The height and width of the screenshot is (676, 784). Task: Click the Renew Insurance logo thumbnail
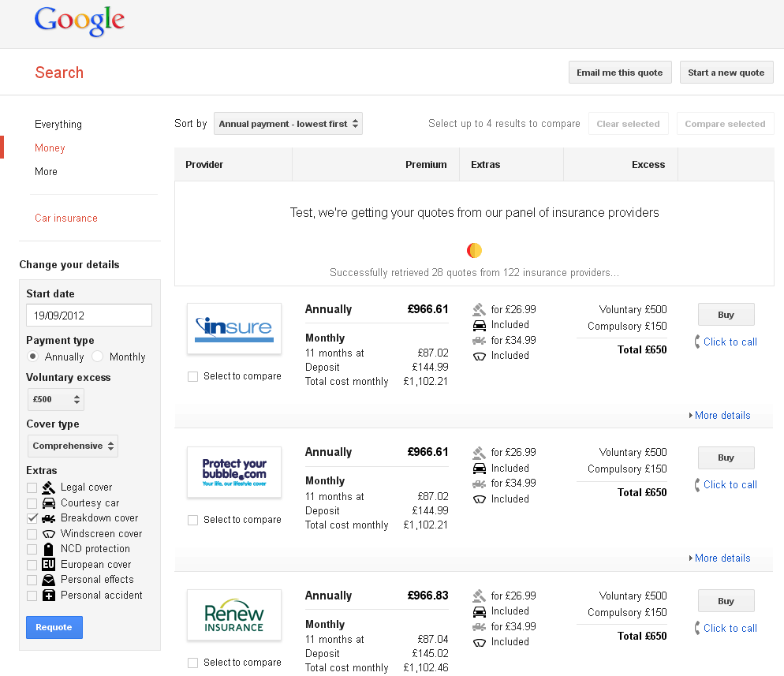click(x=234, y=615)
